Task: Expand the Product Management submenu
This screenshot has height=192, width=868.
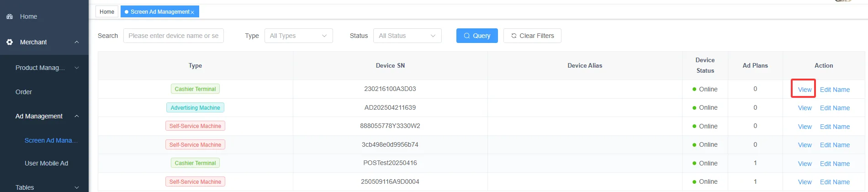Action: (77, 68)
